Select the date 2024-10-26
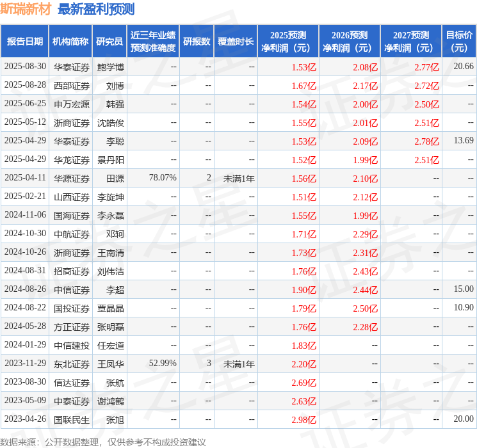The width and height of the screenshot is (477, 448). pyautogui.click(x=25, y=252)
